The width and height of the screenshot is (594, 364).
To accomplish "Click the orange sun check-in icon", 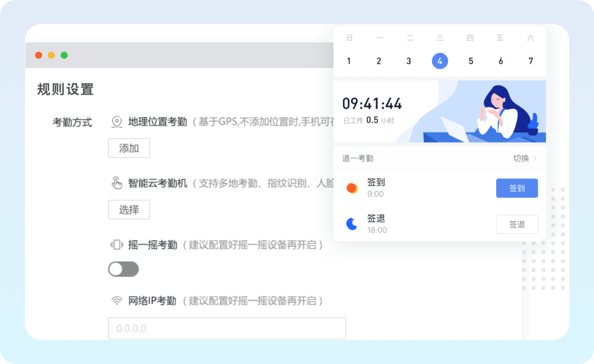I will click(352, 188).
